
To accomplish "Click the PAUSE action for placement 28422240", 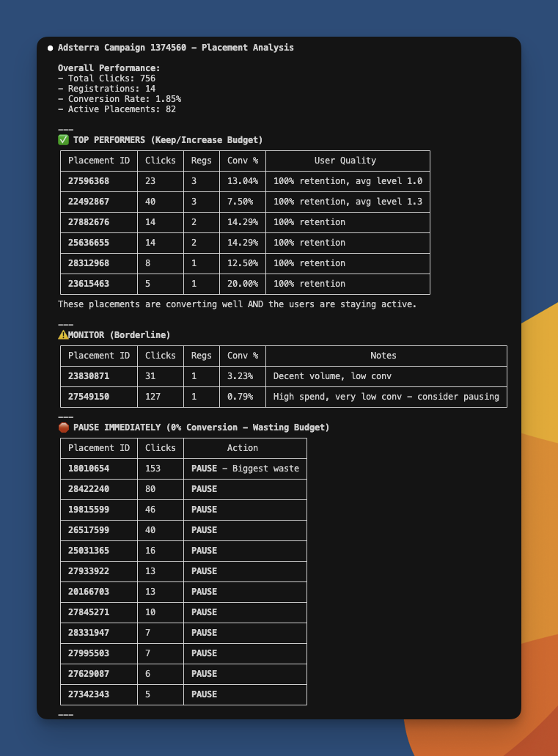I will pyautogui.click(x=204, y=489).
